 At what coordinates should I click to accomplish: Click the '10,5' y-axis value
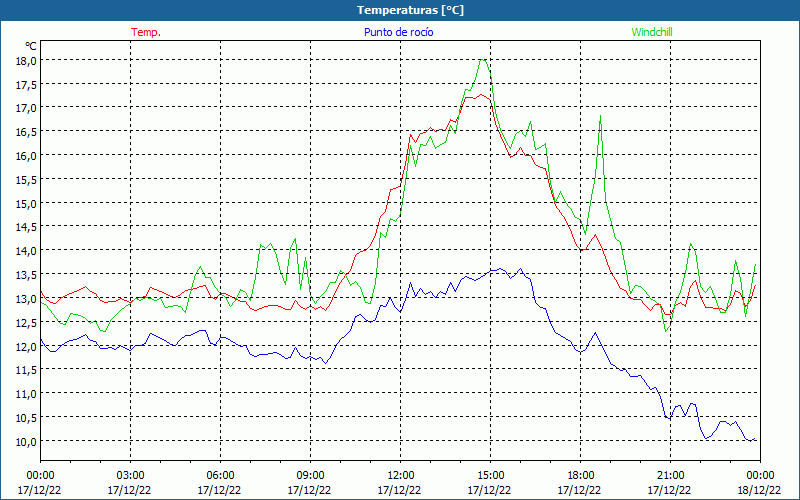27,417
